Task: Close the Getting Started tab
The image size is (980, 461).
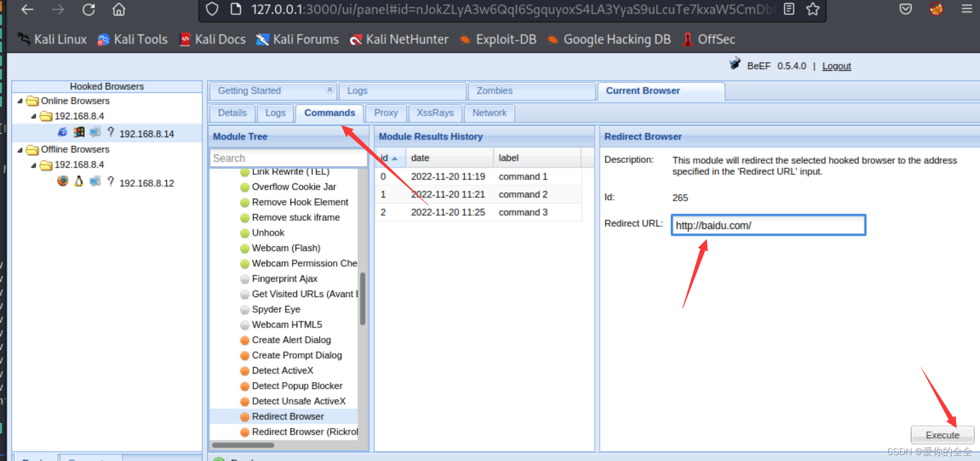Action: pos(329,89)
